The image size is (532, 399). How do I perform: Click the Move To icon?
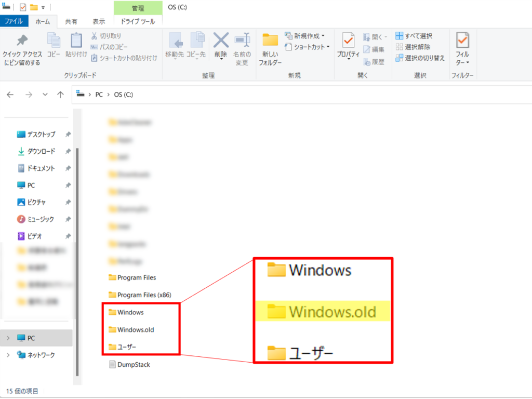175,41
